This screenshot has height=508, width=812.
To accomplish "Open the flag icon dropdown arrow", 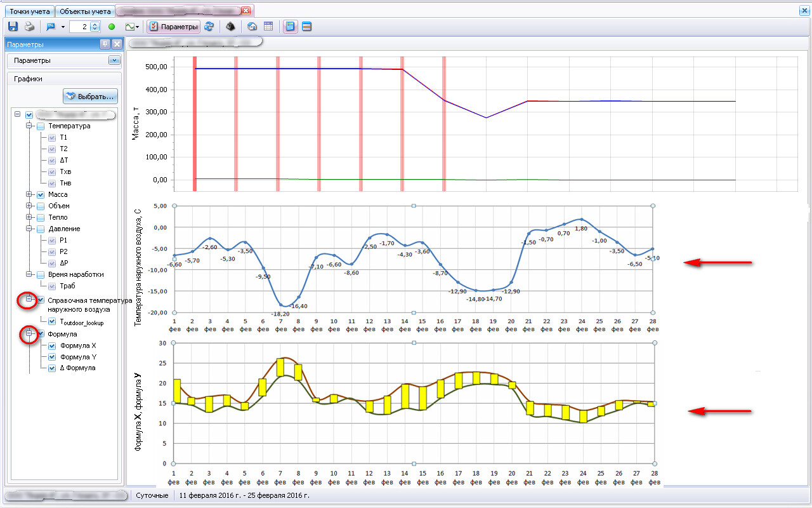I will 63,27.
